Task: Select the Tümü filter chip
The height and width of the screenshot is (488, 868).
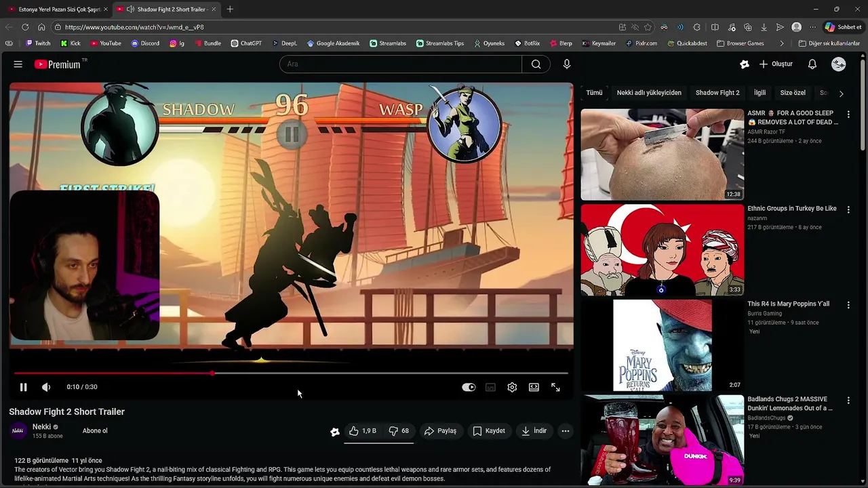Action: (594, 93)
